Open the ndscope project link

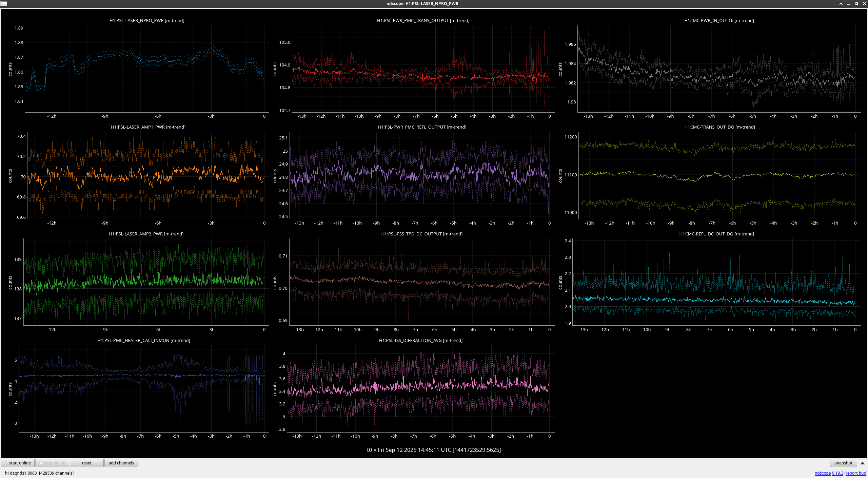pyautogui.click(x=823, y=473)
